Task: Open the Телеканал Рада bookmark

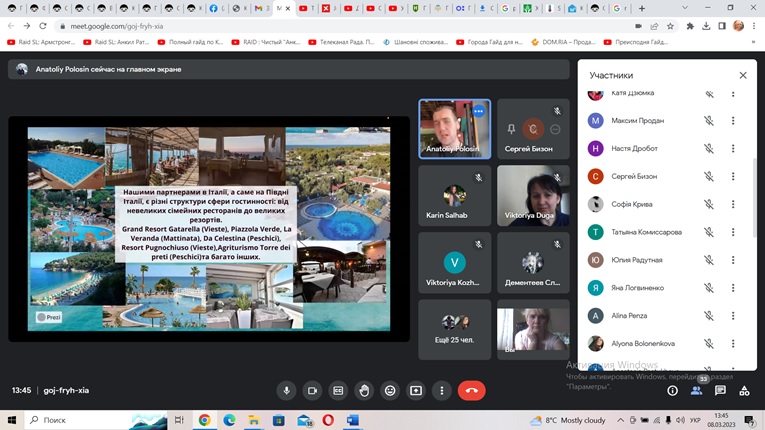Action: tap(342, 42)
